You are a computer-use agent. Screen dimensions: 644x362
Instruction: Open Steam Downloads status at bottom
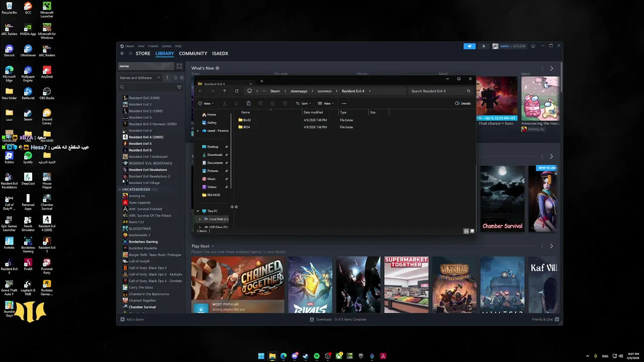[338, 319]
